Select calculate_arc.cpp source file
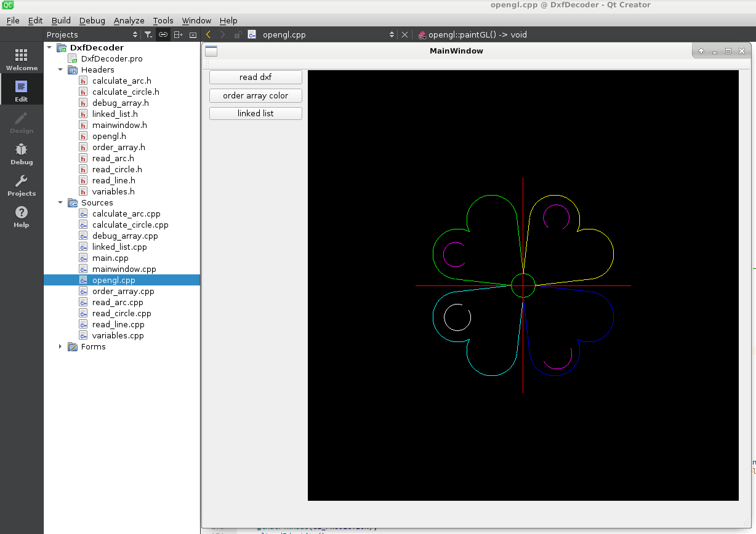This screenshot has width=756, height=534. (126, 213)
